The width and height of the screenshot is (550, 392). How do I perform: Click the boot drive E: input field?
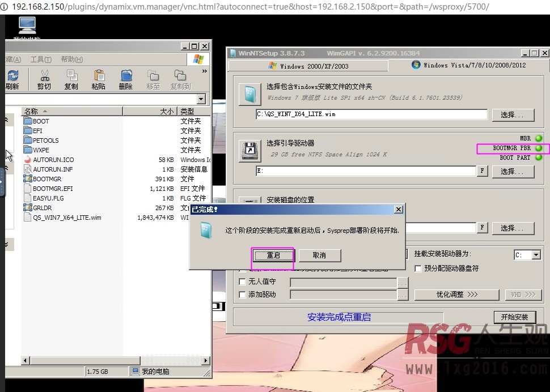pyautogui.click(x=366, y=171)
